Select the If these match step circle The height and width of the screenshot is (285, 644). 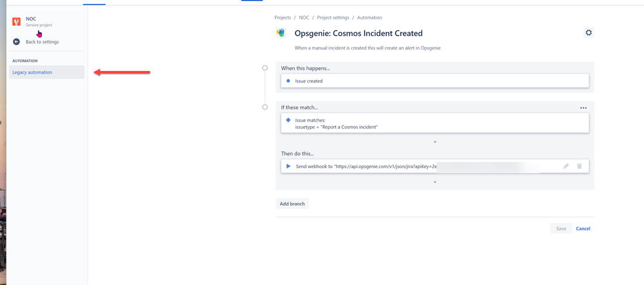point(265,107)
